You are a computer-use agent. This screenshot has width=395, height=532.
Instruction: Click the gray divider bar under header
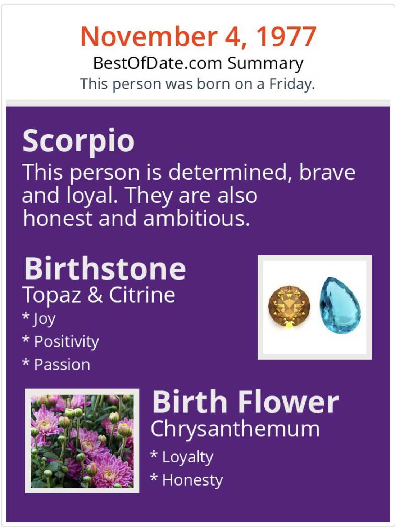(x=198, y=103)
